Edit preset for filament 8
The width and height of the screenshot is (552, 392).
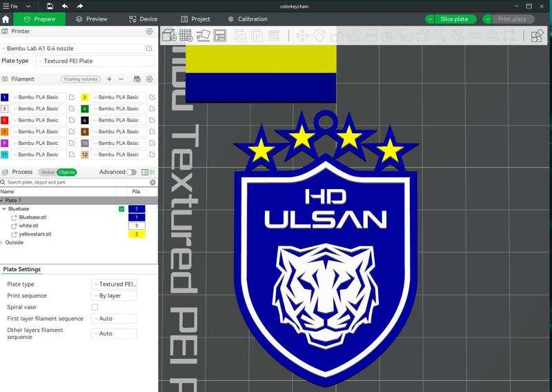(152, 131)
